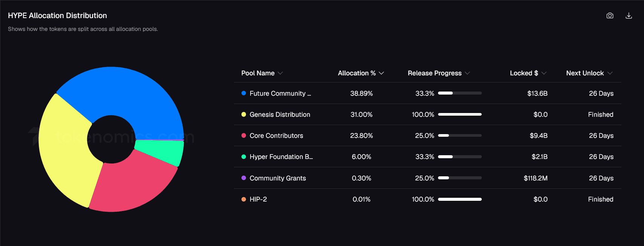
Task: Click the $13.6B locked value
Action: coord(538,93)
